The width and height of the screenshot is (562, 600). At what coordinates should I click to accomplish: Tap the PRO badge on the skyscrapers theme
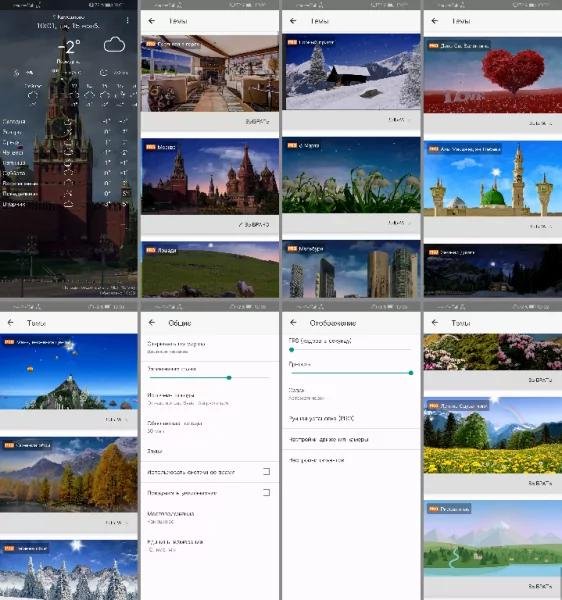(x=292, y=248)
